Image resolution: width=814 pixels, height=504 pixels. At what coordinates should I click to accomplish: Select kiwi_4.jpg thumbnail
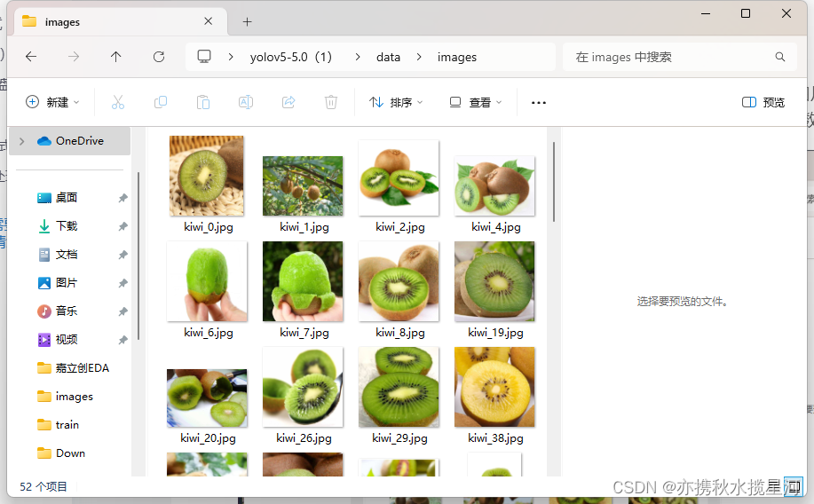[494, 185]
